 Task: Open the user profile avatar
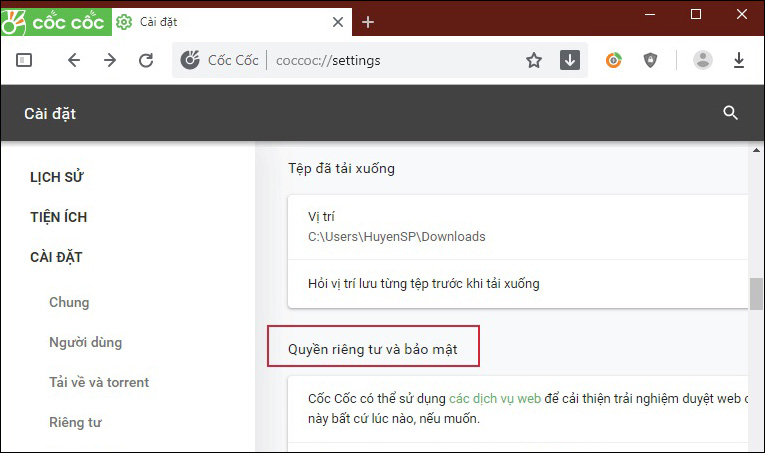pos(703,60)
